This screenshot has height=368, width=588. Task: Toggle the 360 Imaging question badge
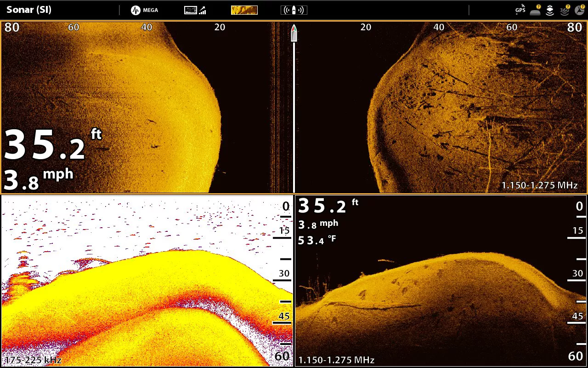click(568, 6)
